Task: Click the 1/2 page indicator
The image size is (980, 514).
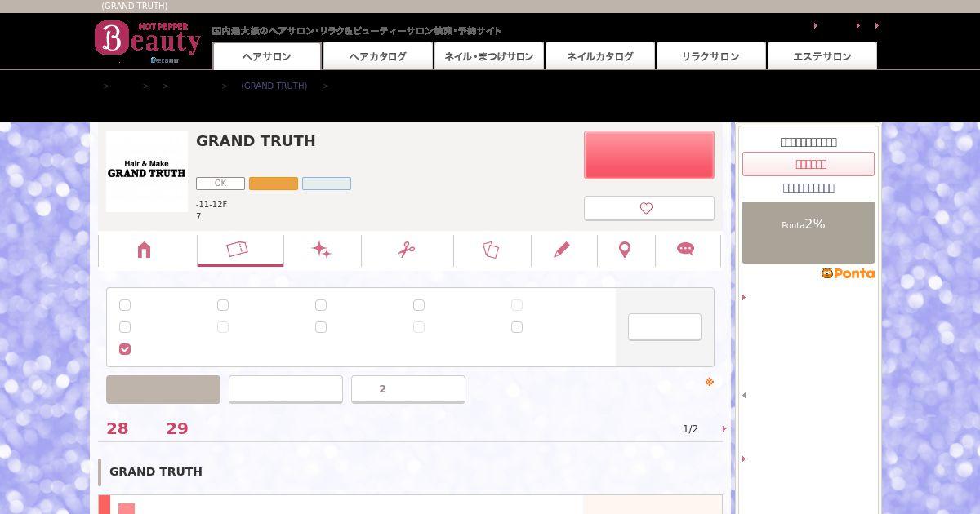Action: click(x=691, y=429)
